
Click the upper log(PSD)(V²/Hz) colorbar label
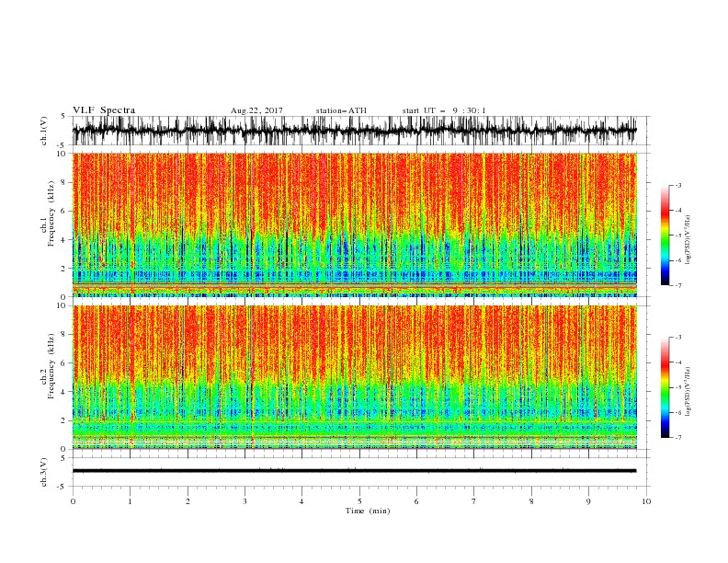click(688, 239)
